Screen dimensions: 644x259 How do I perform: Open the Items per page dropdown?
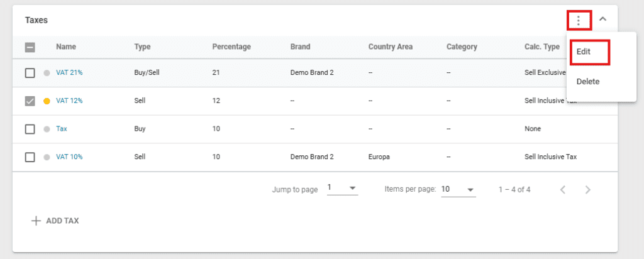(x=457, y=189)
